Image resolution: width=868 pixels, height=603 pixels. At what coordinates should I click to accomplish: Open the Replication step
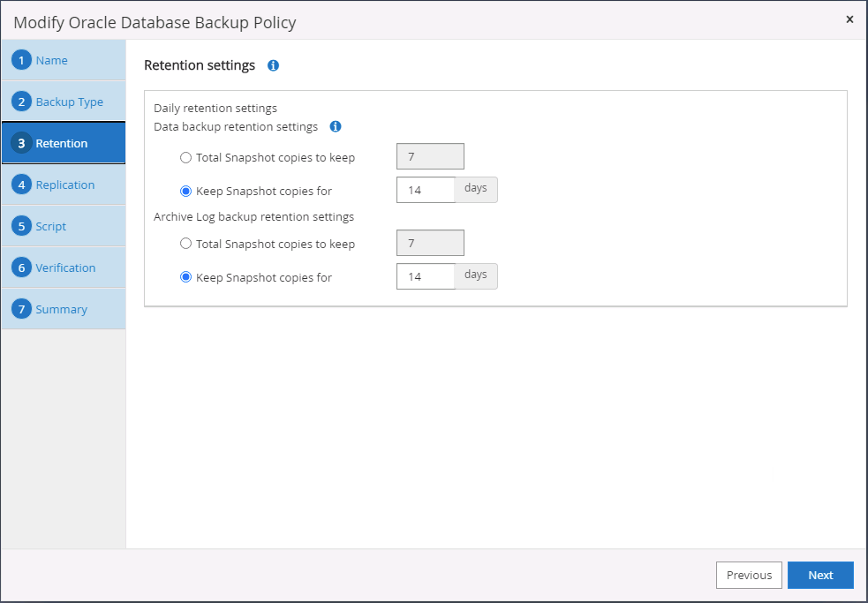click(x=65, y=185)
